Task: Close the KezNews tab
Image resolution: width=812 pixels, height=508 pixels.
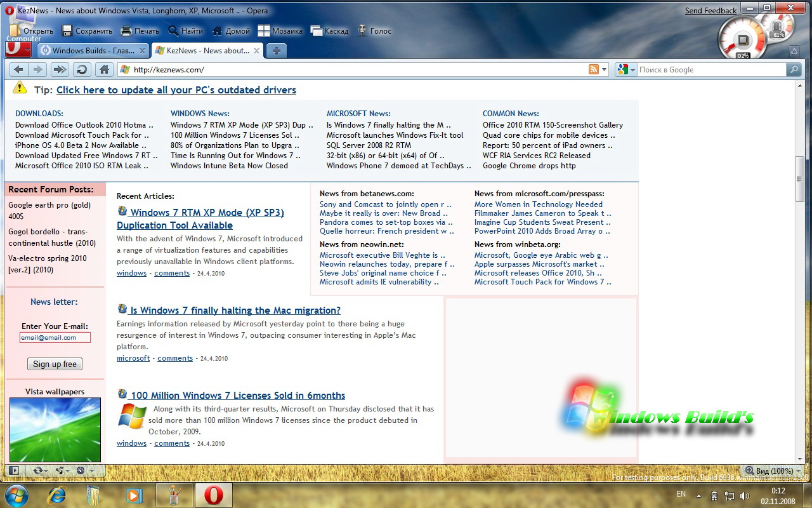Action: pos(256,51)
